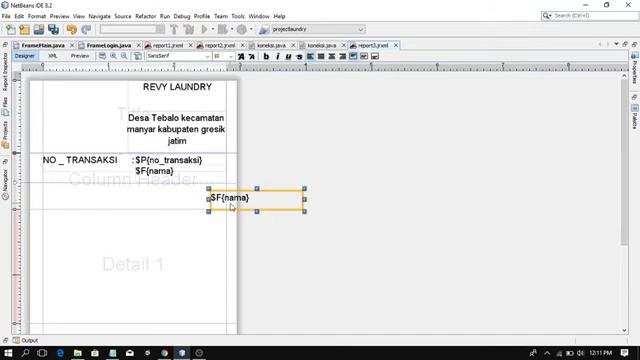Align the text to the vertical middle
This screenshot has height=360, width=640.
point(364,56)
